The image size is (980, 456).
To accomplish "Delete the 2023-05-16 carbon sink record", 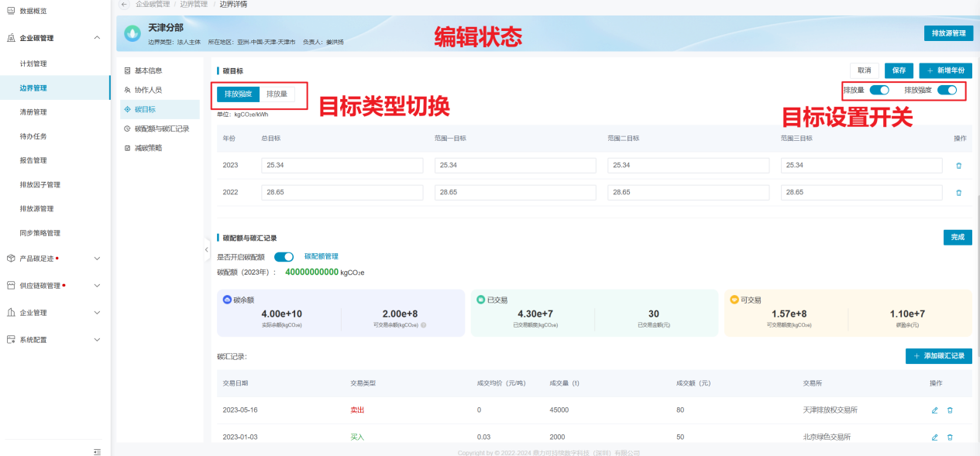I will (950, 410).
